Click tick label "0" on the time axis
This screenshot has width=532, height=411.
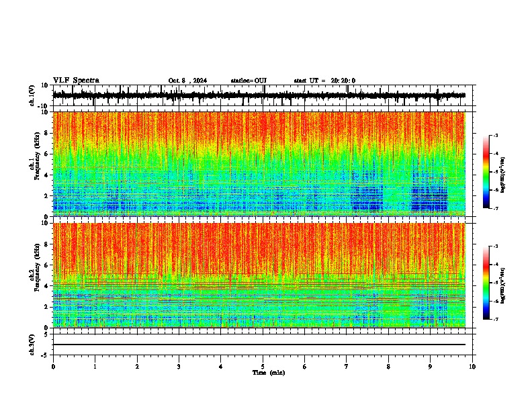point(53,367)
